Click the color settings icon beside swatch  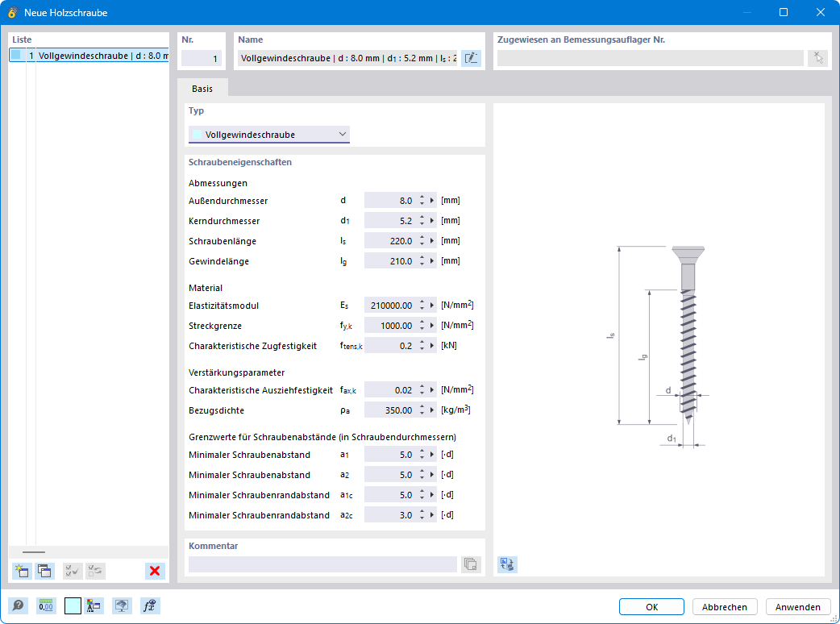(94, 605)
